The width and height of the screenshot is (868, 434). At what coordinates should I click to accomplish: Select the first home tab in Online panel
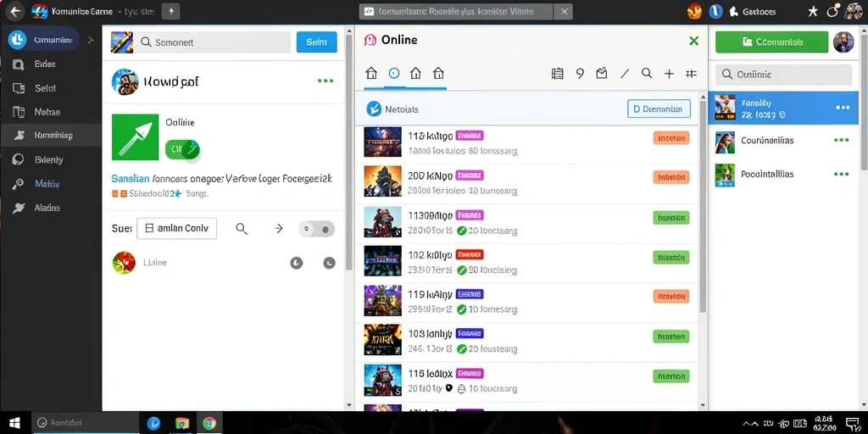tap(371, 73)
